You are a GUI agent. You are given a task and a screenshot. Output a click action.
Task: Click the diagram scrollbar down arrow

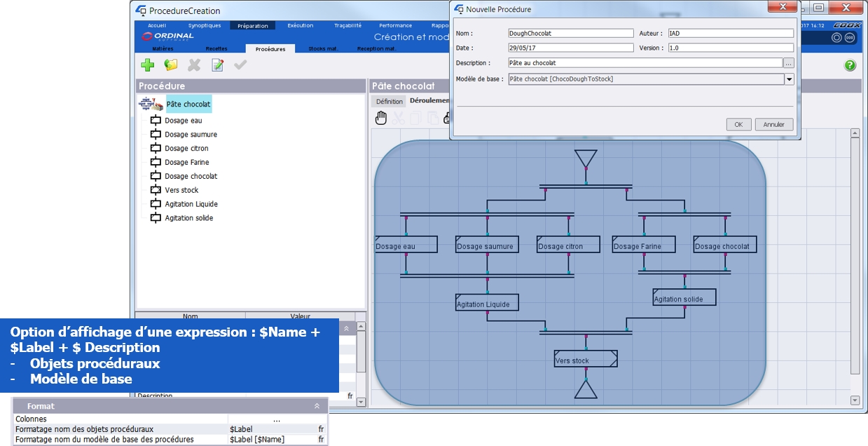[x=855, y=400]
